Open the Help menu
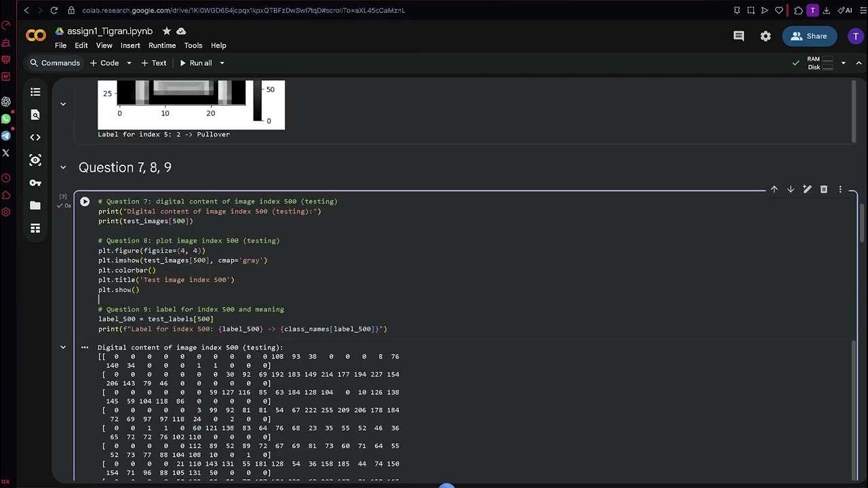 tap(218, 45)
